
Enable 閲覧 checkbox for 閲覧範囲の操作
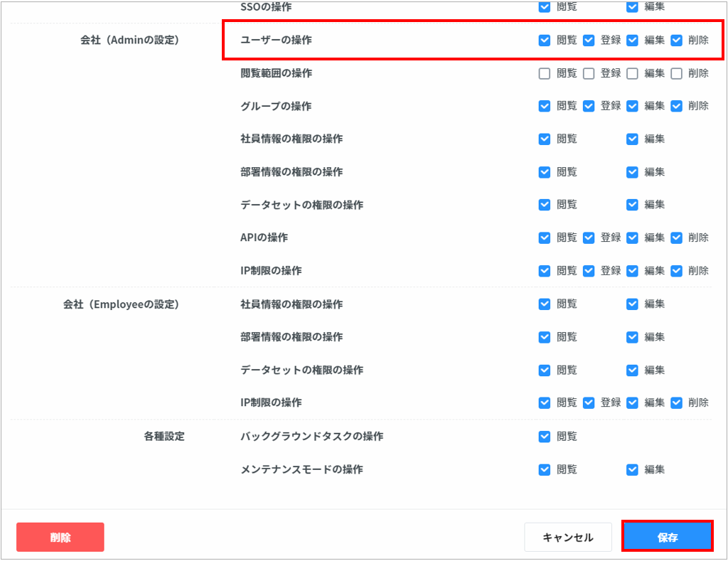point(545,73)
